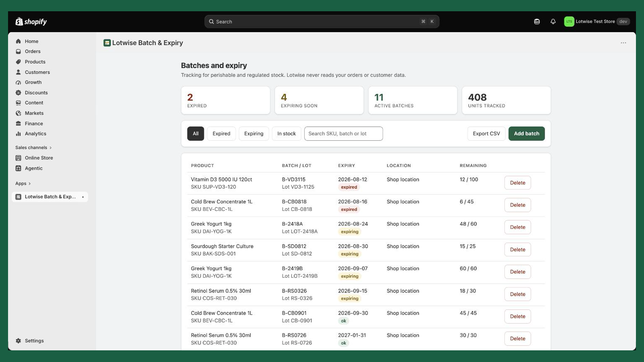Delete the Sourdough Starter Culture batch
Screen dimensions: 644x362
tap(518, 250)
